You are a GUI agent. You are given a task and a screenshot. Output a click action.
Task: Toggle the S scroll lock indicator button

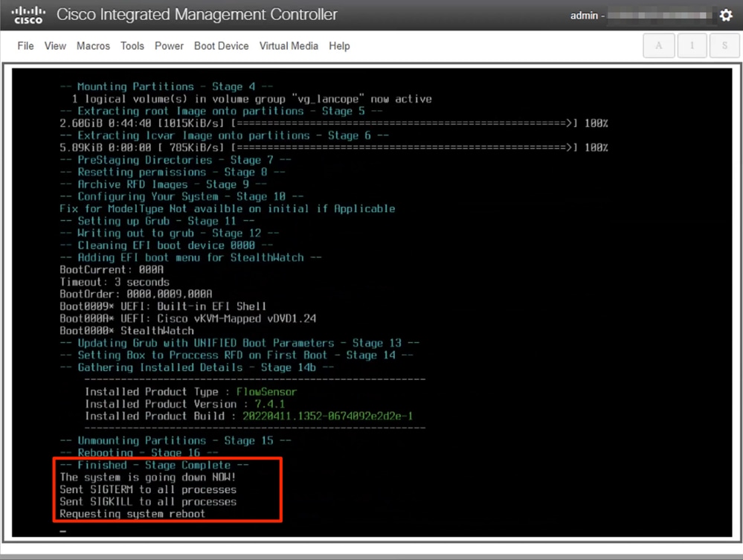pos(724,45)
